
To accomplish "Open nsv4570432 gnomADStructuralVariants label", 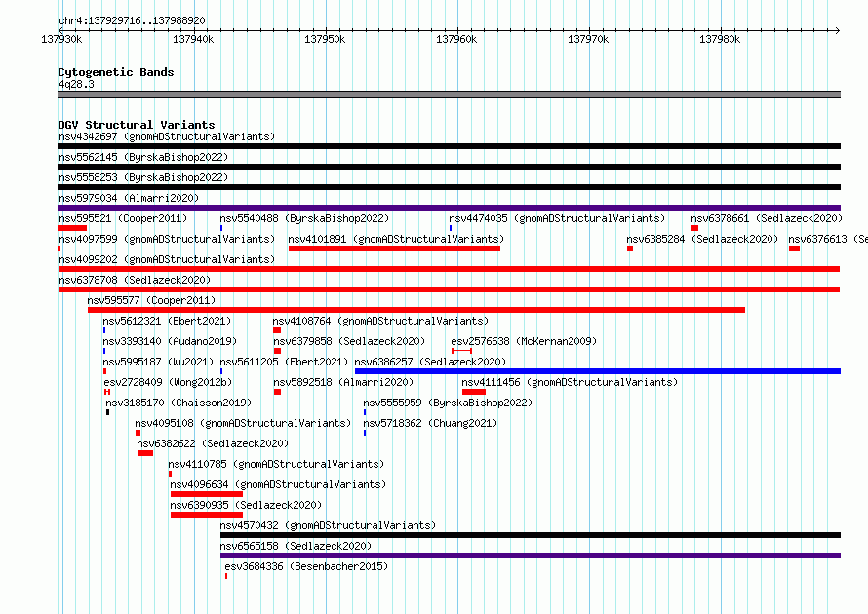I will point(328,525).
